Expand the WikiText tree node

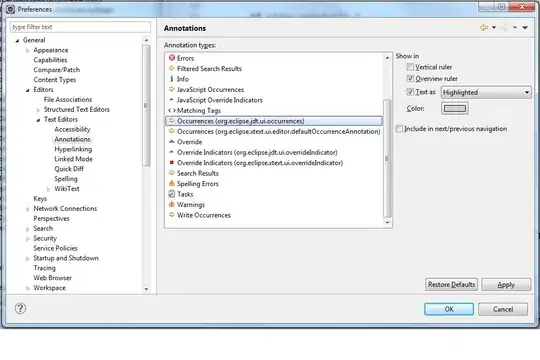(48, 189)
